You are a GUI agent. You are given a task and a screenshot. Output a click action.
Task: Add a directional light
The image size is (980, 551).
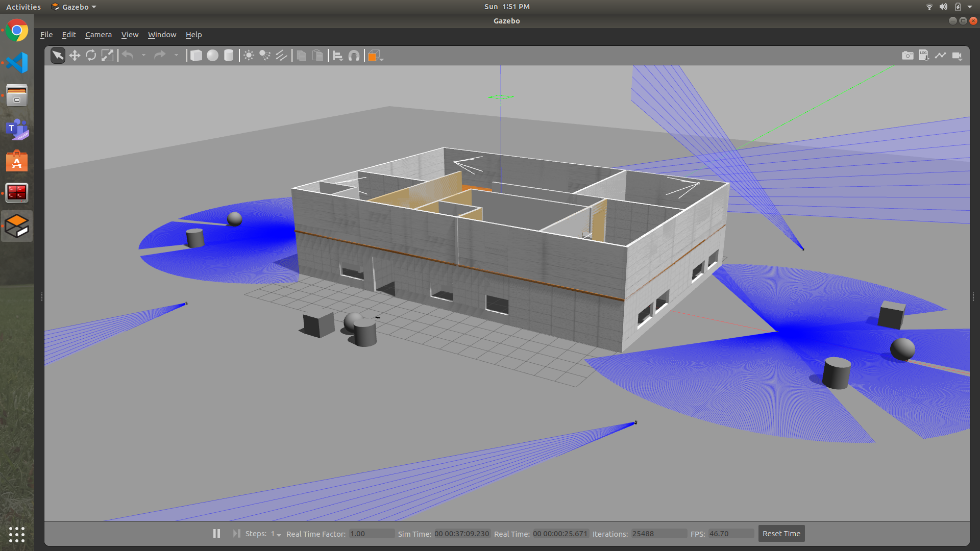(281, 56)
